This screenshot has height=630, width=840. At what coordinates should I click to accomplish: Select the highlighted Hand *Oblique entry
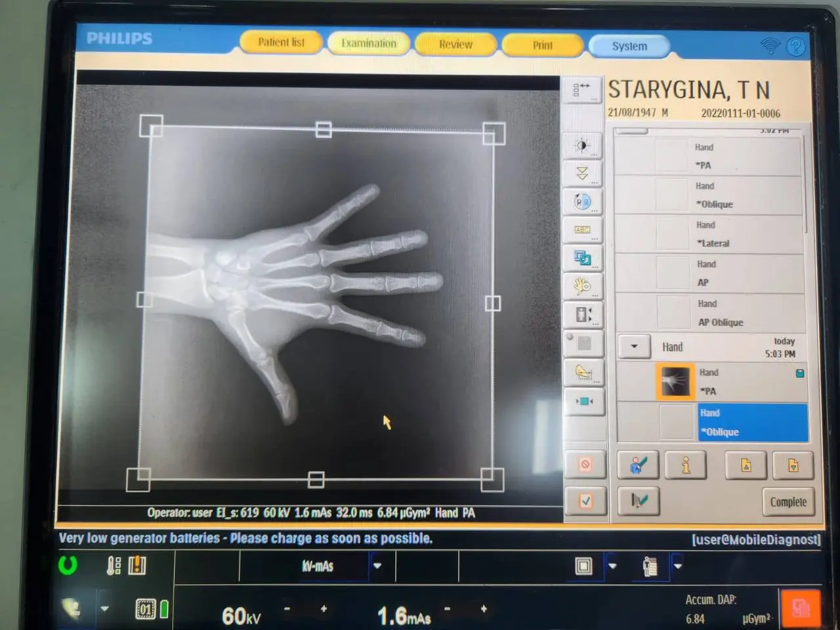pos(752,422)
